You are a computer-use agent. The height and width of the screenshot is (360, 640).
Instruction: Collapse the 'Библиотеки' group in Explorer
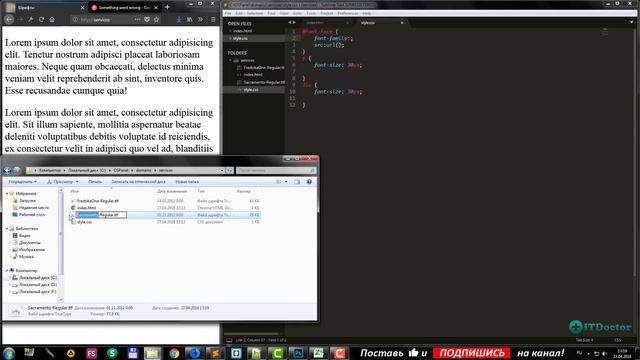click(x=7, y=229)
